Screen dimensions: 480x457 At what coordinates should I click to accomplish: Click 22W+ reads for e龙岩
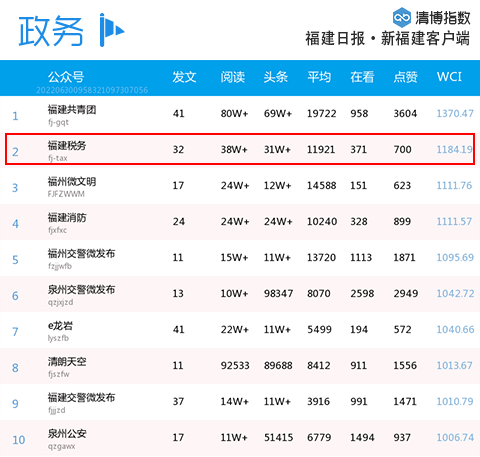(234, 330)
